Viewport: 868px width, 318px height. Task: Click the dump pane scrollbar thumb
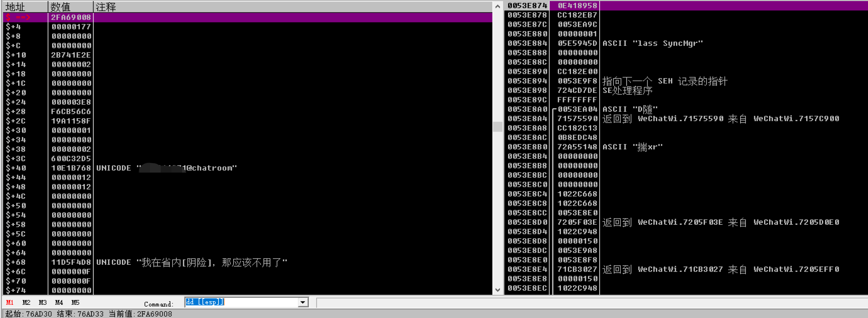tap(498, 127)
